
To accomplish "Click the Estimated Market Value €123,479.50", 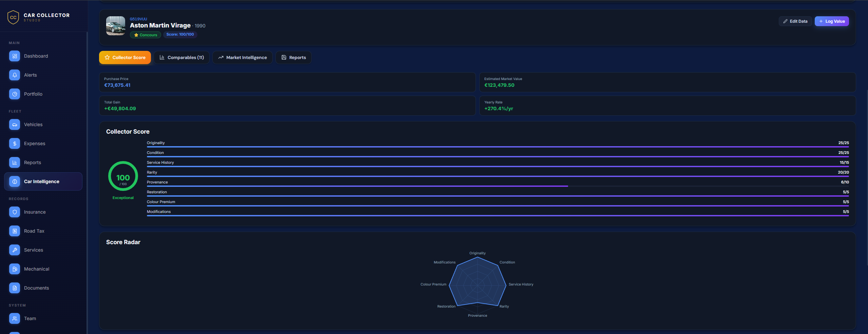I will pyautogui.click(x=499, y=85).
